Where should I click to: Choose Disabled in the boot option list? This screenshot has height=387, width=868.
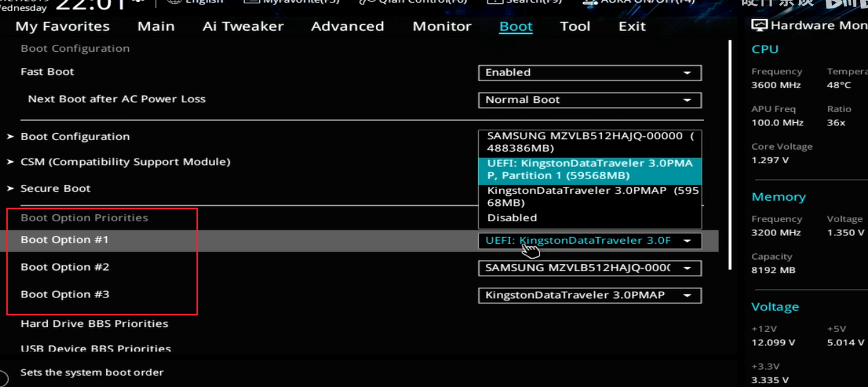click(590, 218)
